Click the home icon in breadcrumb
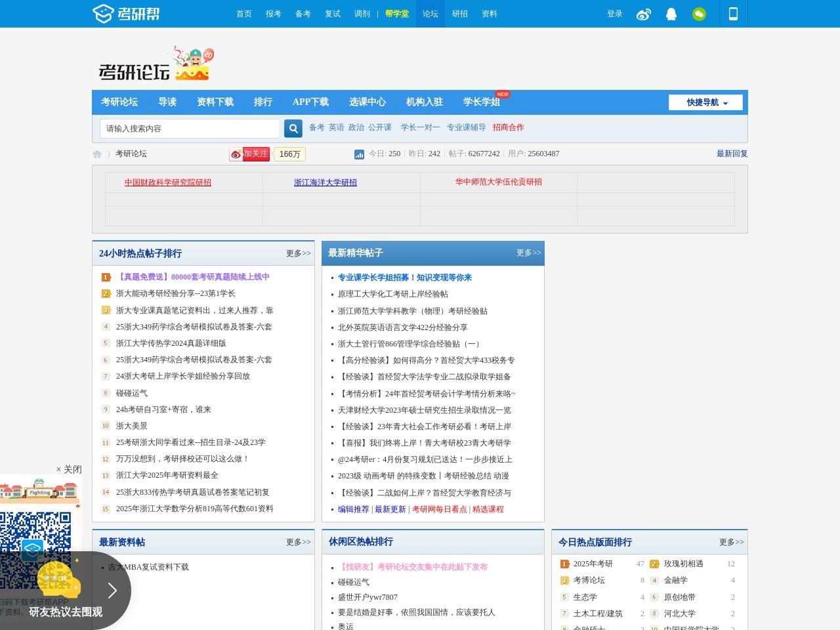The width and height of the screenshot is (840, 630). (x=97, y=154)
